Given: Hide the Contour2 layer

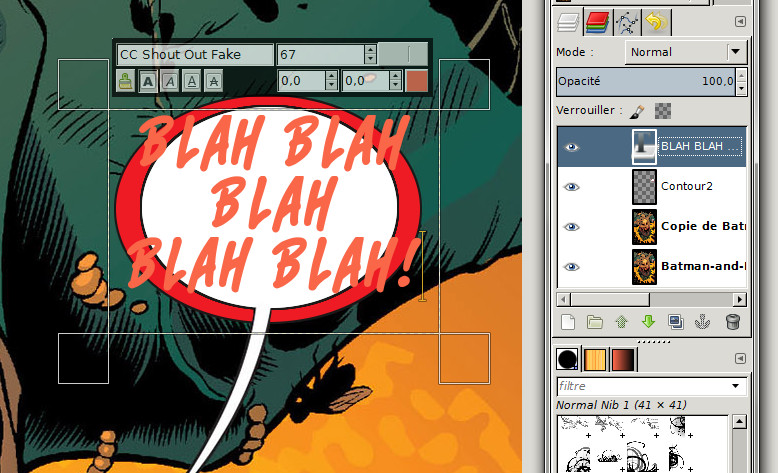Looking at the screenshot, I should pyautogui.click(x=572, y=187).
